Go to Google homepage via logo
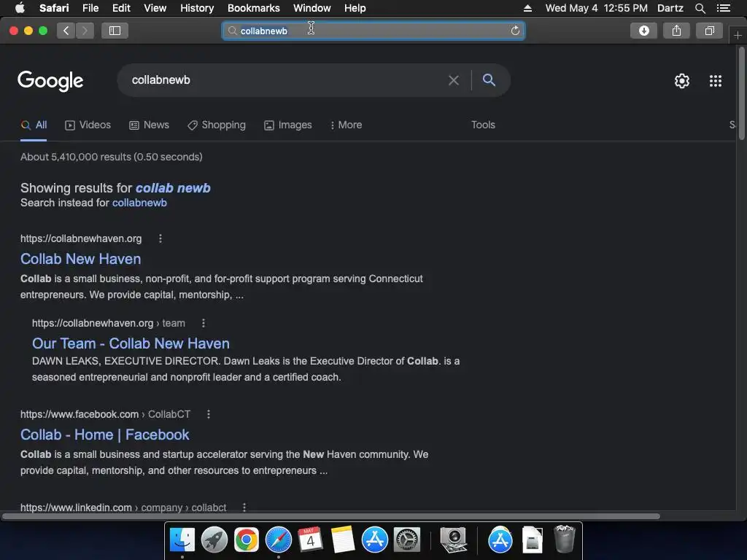This screenshot has width=747, height=560. 50,81
